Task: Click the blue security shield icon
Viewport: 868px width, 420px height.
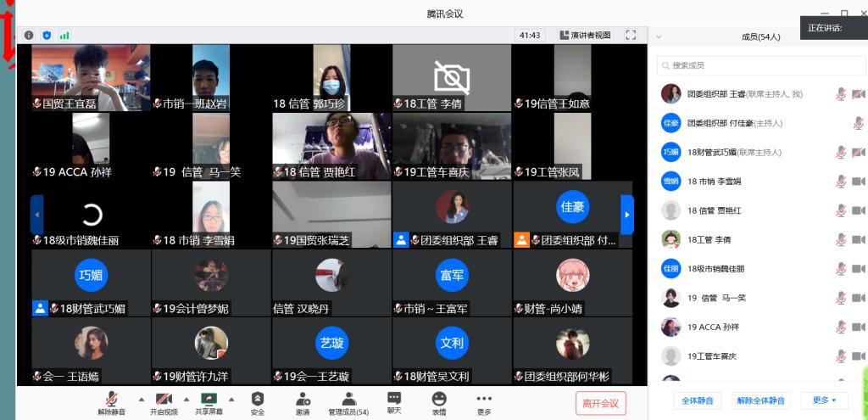Action: pyautogui.click(x=47, y=35)
